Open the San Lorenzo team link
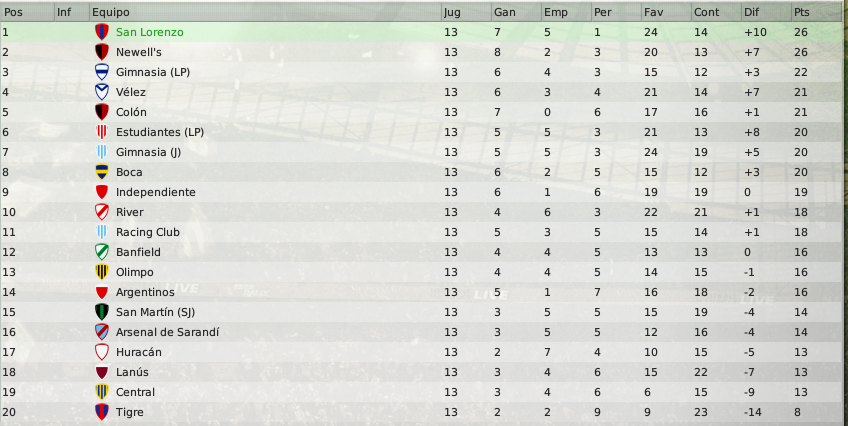The image size is (848, 426). click(x=150, y=32)
